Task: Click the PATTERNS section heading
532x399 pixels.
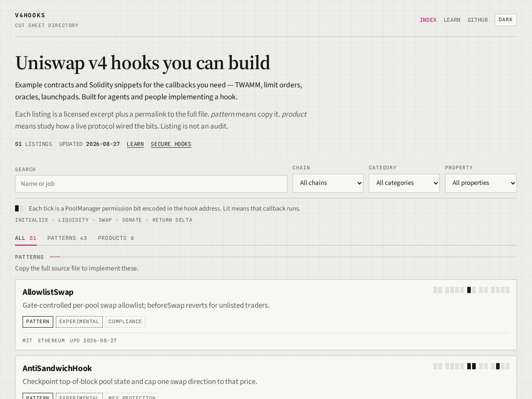Action: (29, 257)
